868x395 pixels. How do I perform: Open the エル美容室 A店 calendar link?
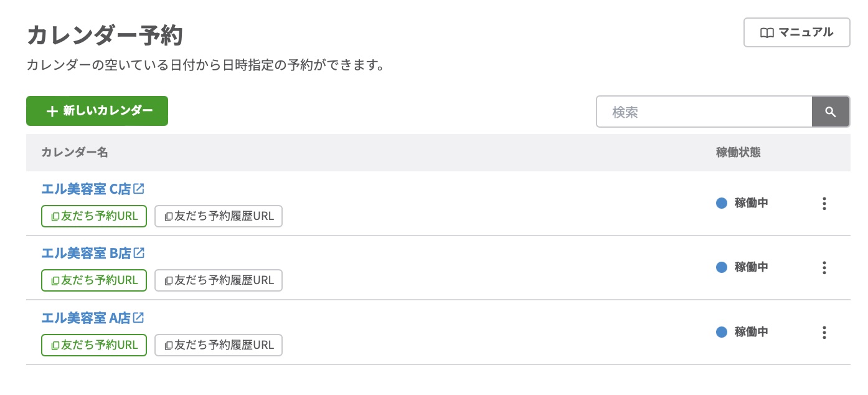[x=85, y=318]
